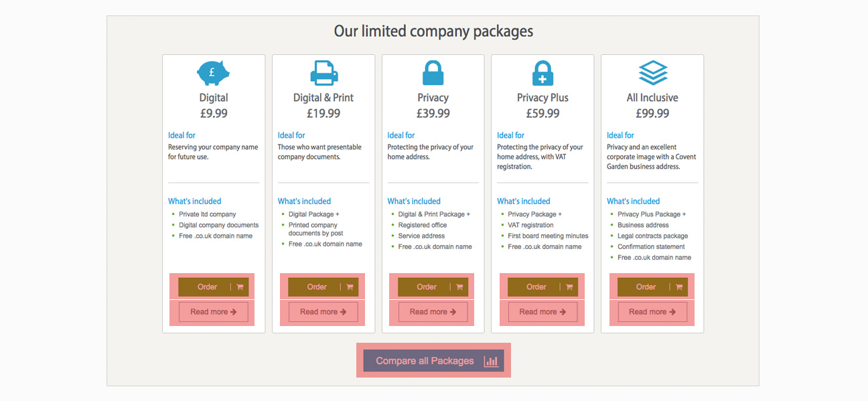The width and height of the screenshot is (868, 401).
Task: Click the cart icon on All Inclusive Order button
Action: tap(678, 287)
